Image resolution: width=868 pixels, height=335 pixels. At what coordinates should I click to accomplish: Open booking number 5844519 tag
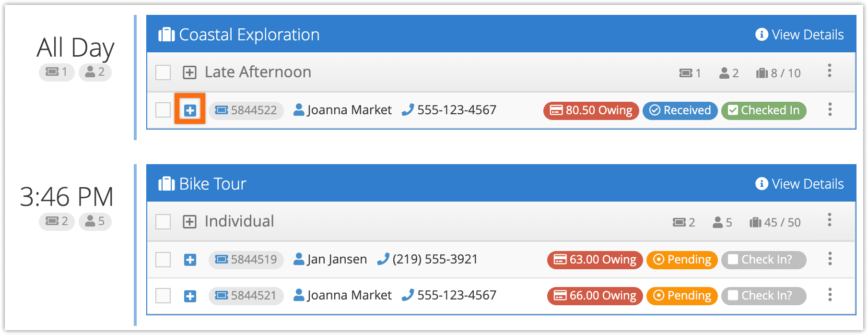point(246,260)
